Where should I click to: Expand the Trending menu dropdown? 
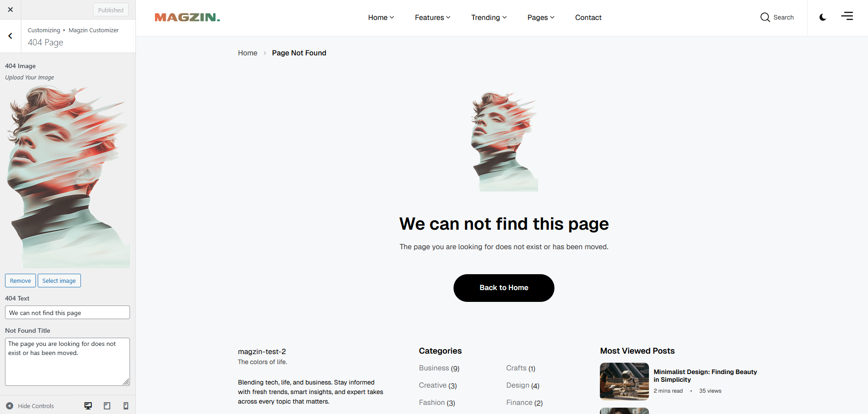(489, 17)
